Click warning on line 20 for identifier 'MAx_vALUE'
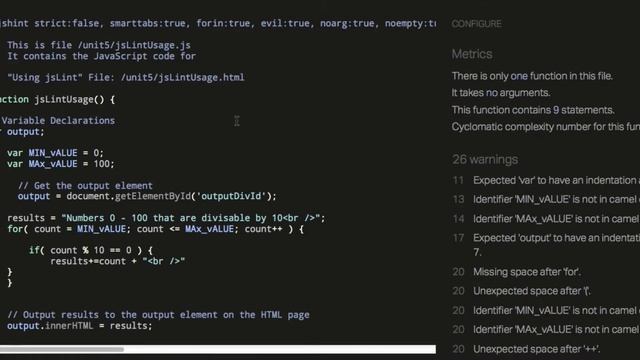The image size is (640, 360). (x=546, y=330)
